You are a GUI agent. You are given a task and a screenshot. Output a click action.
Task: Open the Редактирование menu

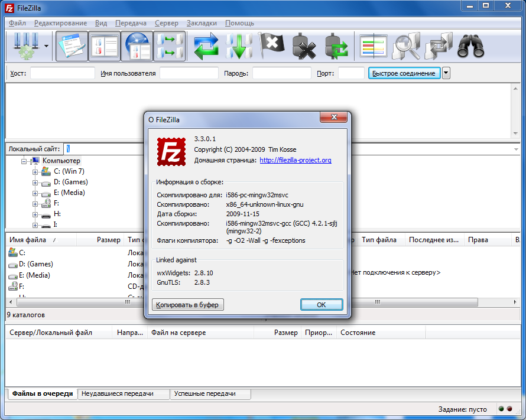tap(60, 23)
